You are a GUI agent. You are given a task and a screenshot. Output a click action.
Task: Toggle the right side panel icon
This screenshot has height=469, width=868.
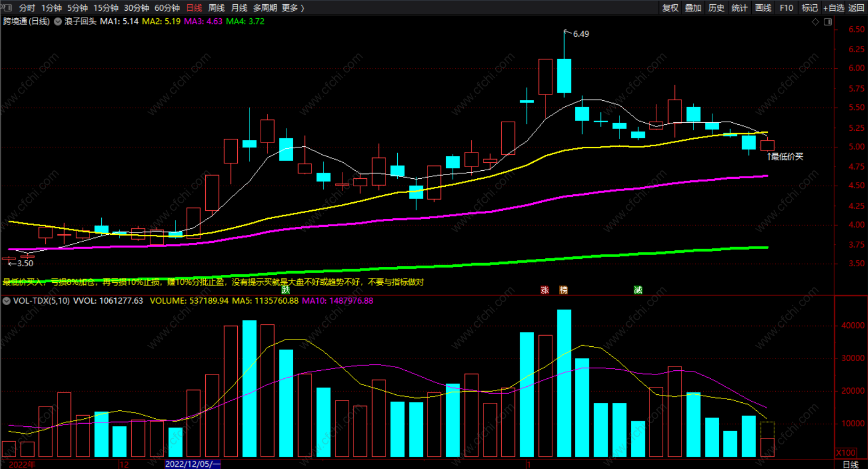(x=828, y=22)
